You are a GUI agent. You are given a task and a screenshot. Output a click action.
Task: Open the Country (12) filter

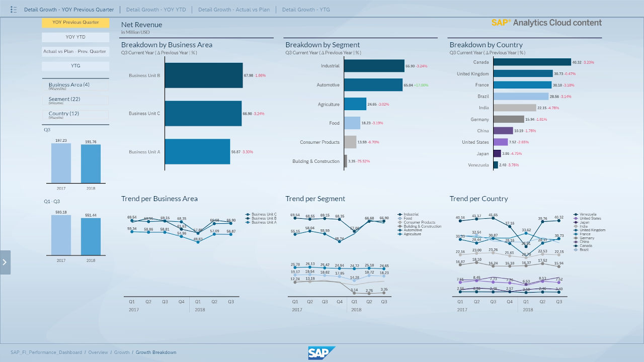point(75,114)
